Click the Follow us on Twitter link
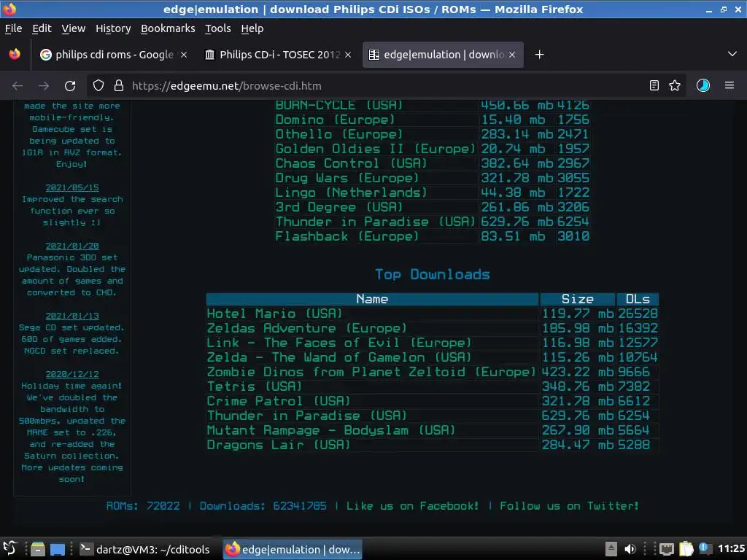 [569, 506]
